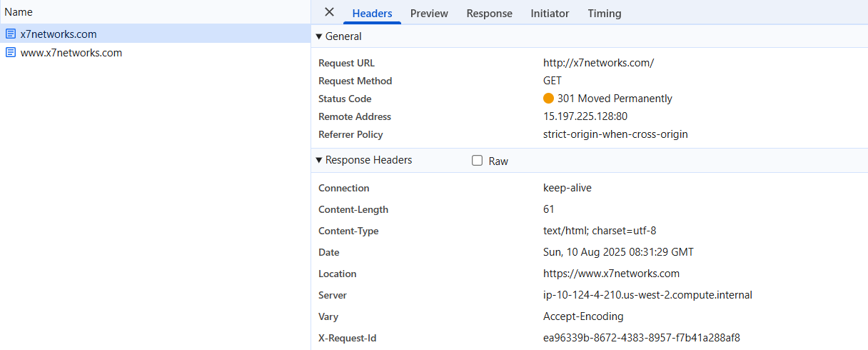Click the Content-Length header name

click(353, 209)
